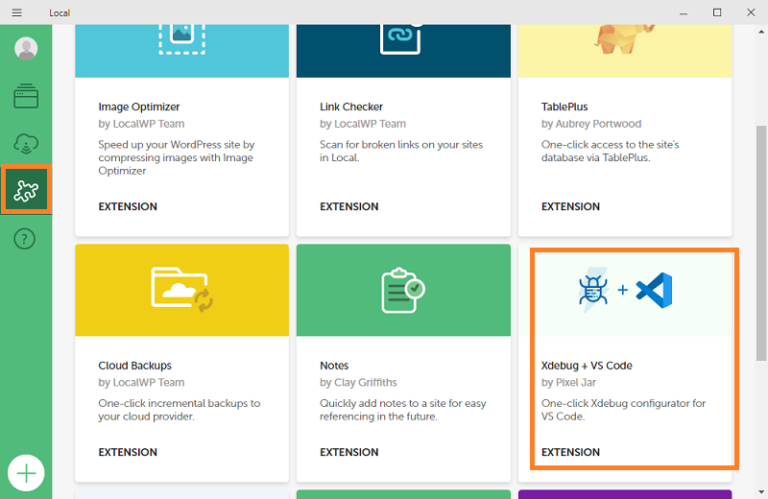Click the Notes clipboard icon

pyautogui.click(x=403, y=290)
